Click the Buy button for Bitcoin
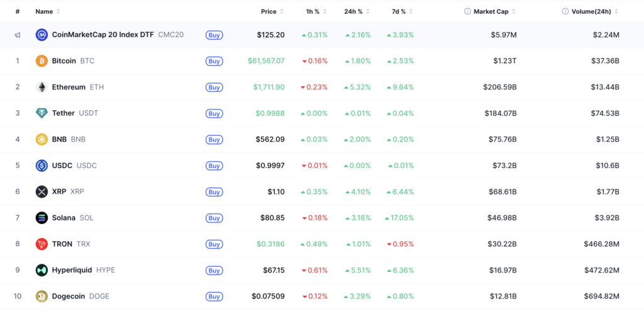The image size is (644, 311). (x=214, y=61)
